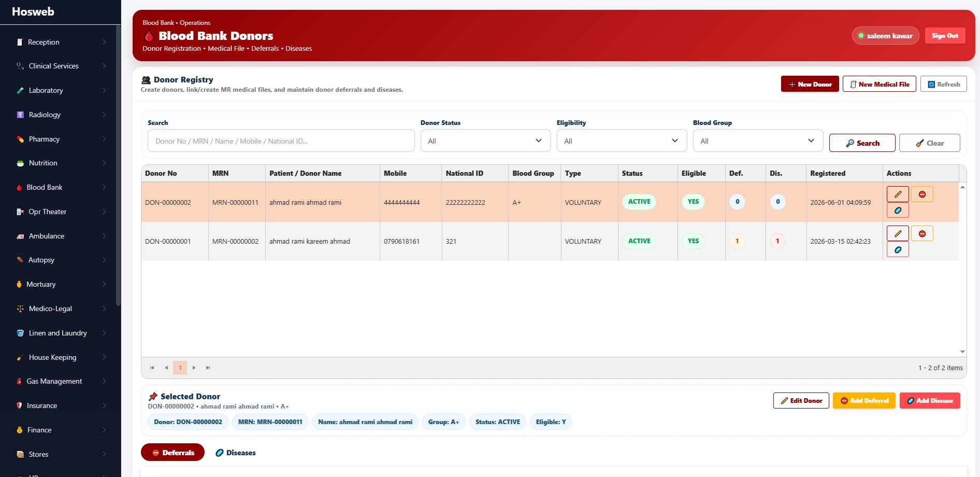Screen dimensions: 980x477
Task: Click the Linen and Laundry icon
Action: pos(20,333)
